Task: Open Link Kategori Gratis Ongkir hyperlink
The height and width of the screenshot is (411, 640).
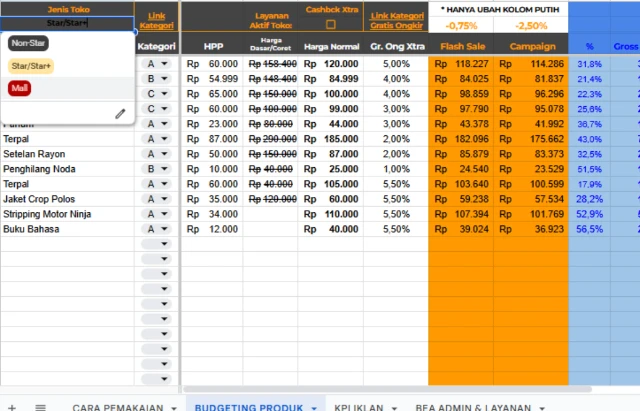Action: click(x=395, y=20)
